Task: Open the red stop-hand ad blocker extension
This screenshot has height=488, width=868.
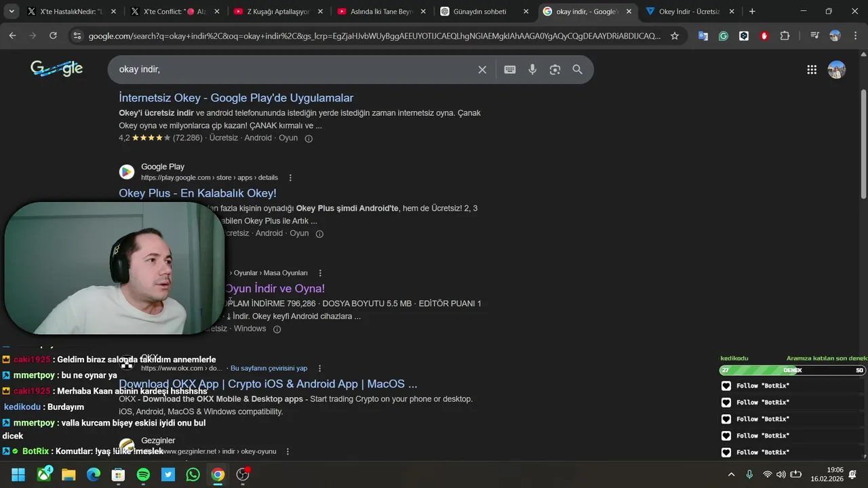Action: (764, 36)
